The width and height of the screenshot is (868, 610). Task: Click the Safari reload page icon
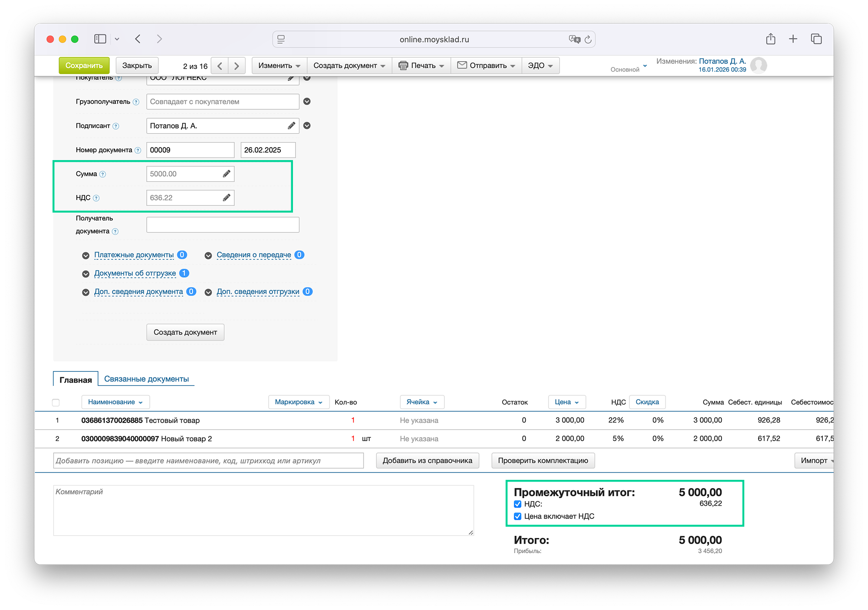click(x=588, y=39)
